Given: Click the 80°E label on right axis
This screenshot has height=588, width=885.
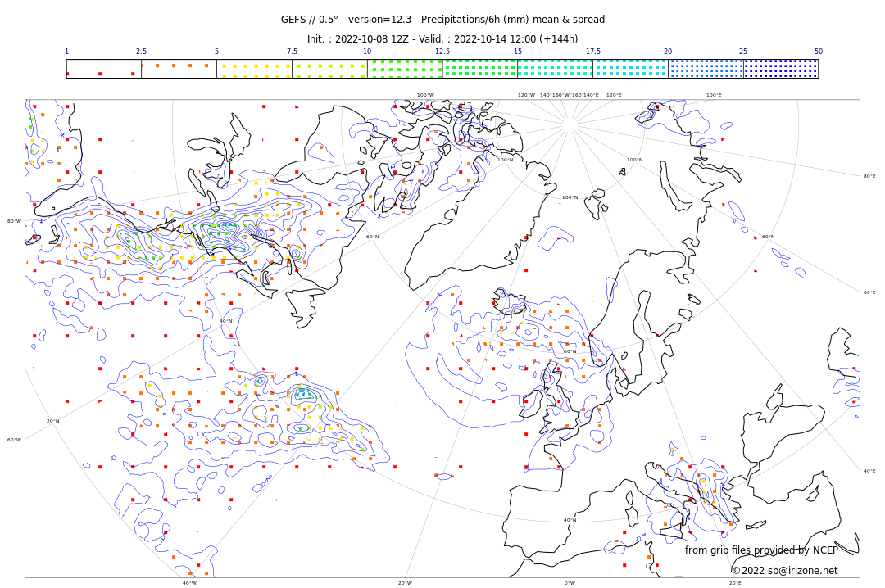Looking at the screenshot, I should click(x=869, y=176).
